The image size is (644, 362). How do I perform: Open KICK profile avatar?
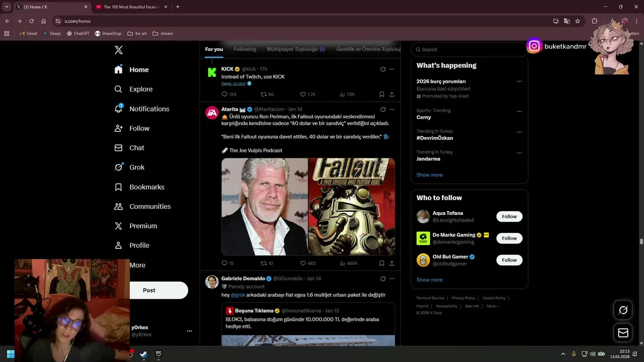tap(212, 72)
